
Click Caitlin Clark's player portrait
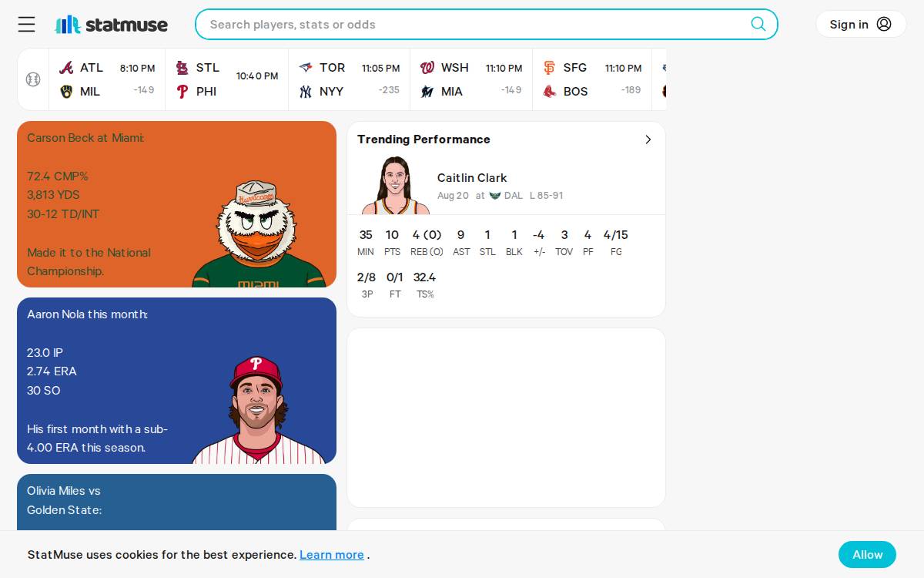coord(395,185)
